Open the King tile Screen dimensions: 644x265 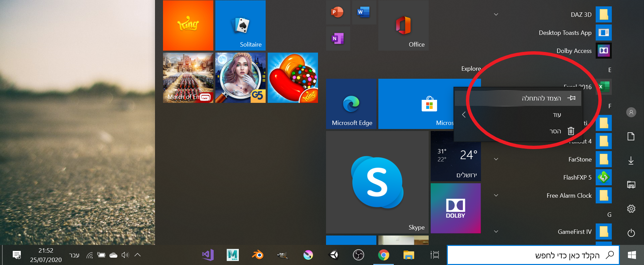188,25
